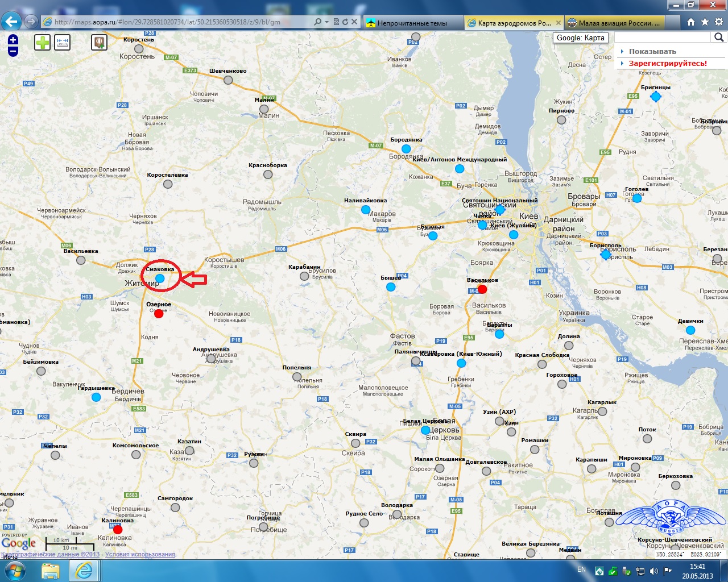Screen dimensions: 728x582
Task: Click the map search input field
Action: pos(663,38)
